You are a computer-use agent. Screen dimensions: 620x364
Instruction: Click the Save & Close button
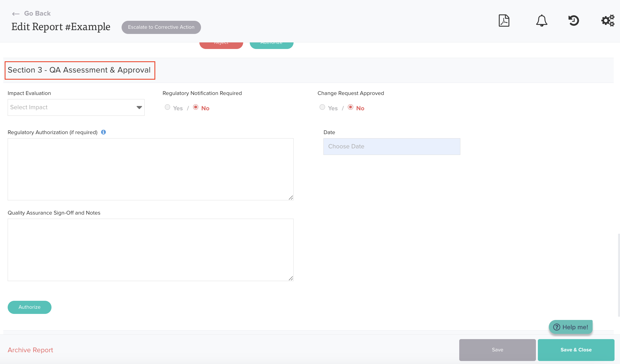(576, 350)
